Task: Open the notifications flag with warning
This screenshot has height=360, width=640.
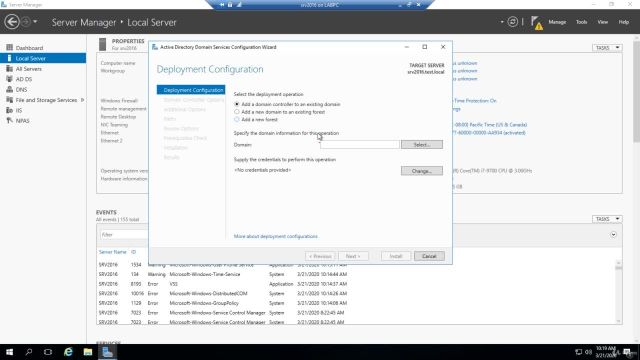Action: tap(537, 23)
